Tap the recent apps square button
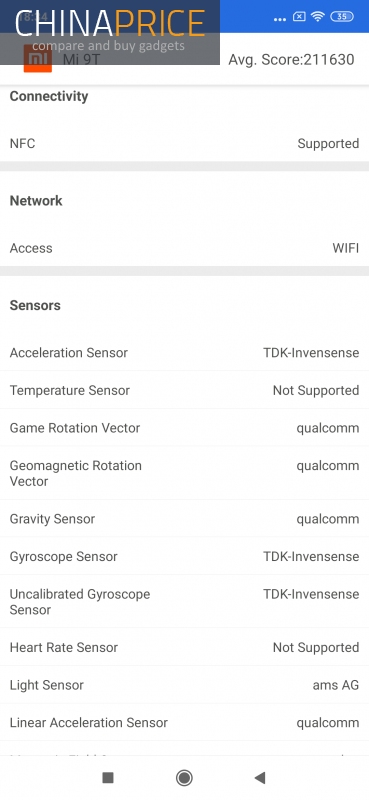The width and height of the screenshot is (369, 800). click(108, 778)
